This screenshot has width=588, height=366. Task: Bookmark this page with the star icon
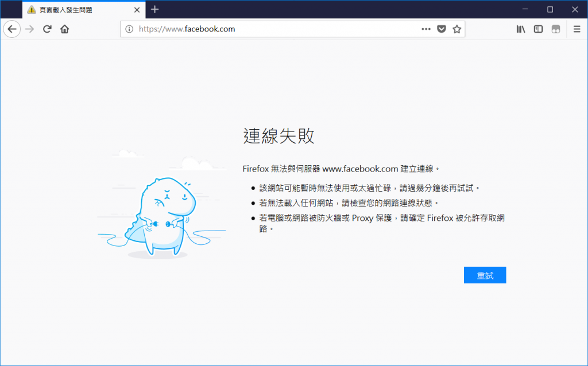457,29
